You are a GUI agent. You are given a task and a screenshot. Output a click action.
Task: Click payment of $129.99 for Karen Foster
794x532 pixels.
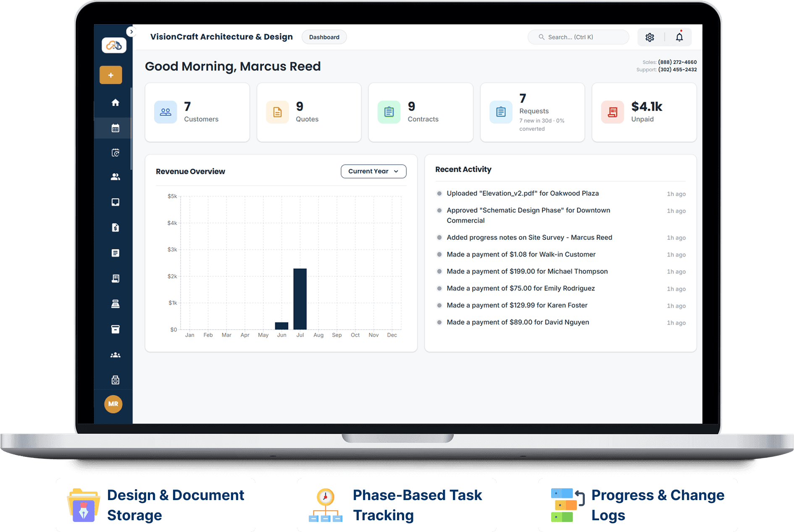tap(517, 305)
